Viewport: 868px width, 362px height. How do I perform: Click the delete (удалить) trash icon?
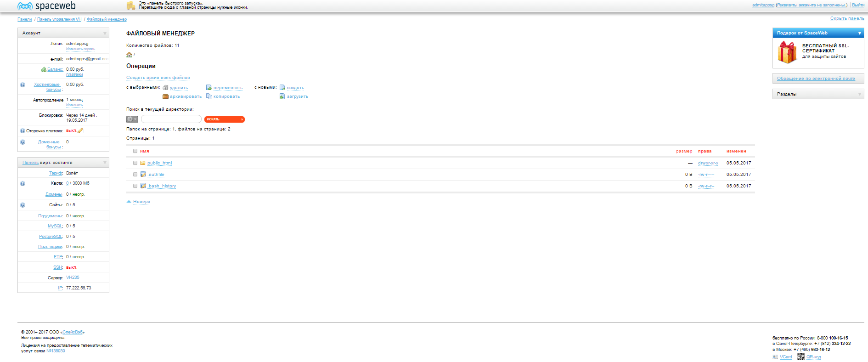click(165, 88)
